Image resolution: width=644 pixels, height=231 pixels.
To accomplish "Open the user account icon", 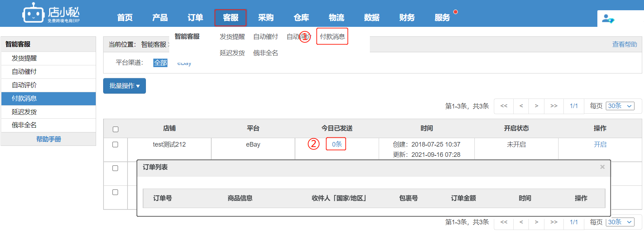I will click(608, 19).
